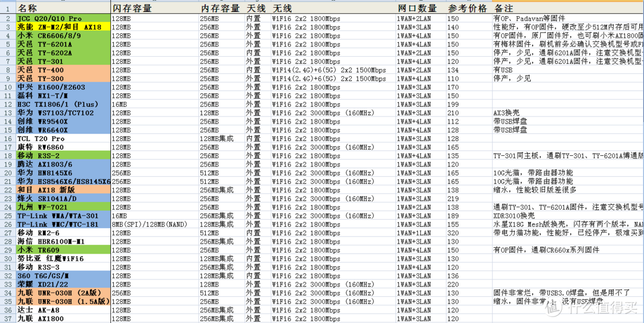Select the 网口数量 header cell
The image size is (644, 323).
[421, 8]
